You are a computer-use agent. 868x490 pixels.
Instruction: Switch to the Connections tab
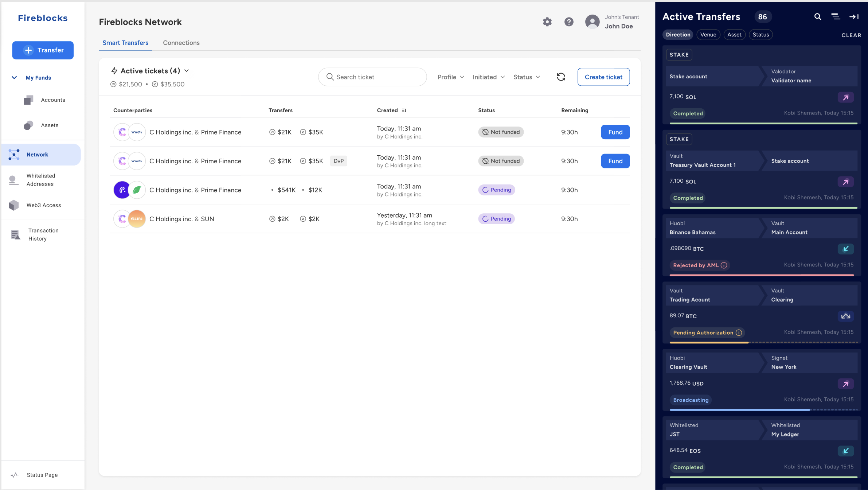click(x=181, y=43)
